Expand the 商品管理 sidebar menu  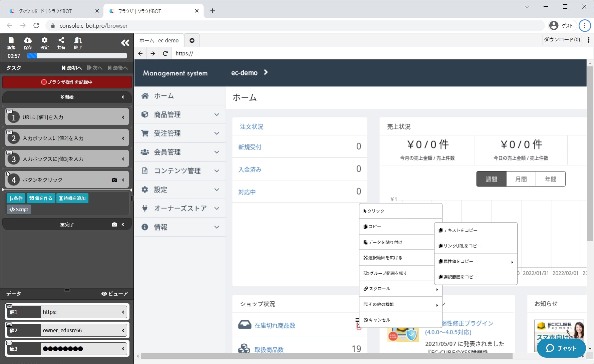point(180,115)
